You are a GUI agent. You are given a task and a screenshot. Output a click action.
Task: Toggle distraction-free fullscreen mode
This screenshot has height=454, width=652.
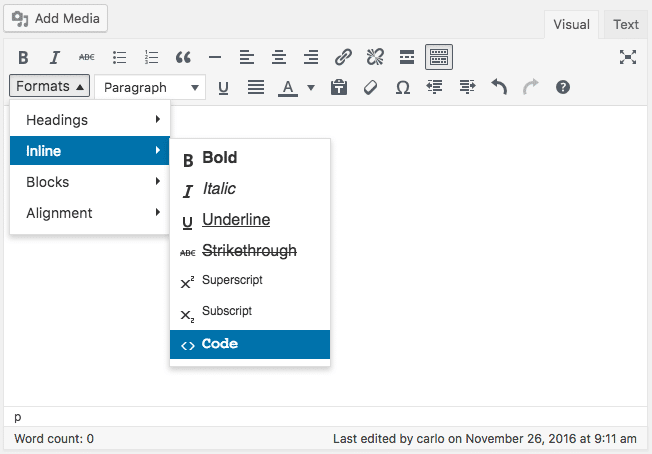click(x=628, y=57)
